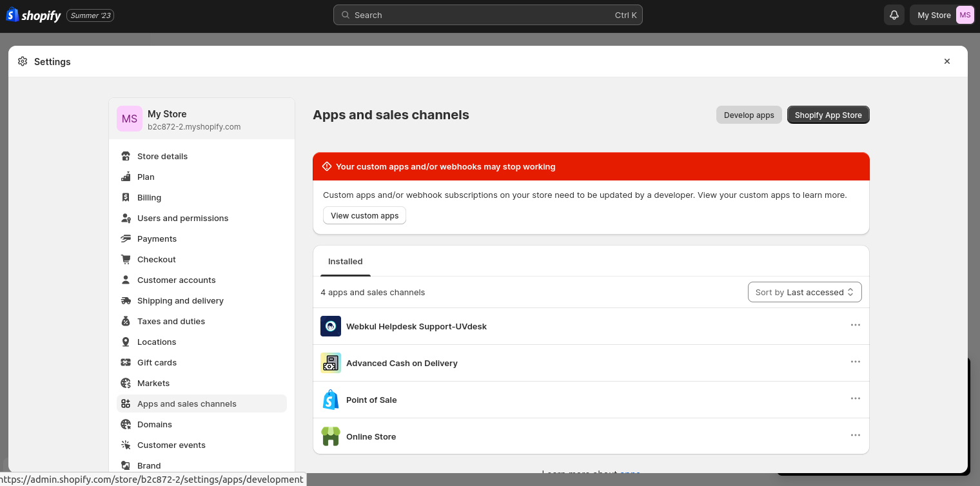Open Sort by Last accessed dropdown
Viewport: 980px width, 486px height.
[805, 292]
